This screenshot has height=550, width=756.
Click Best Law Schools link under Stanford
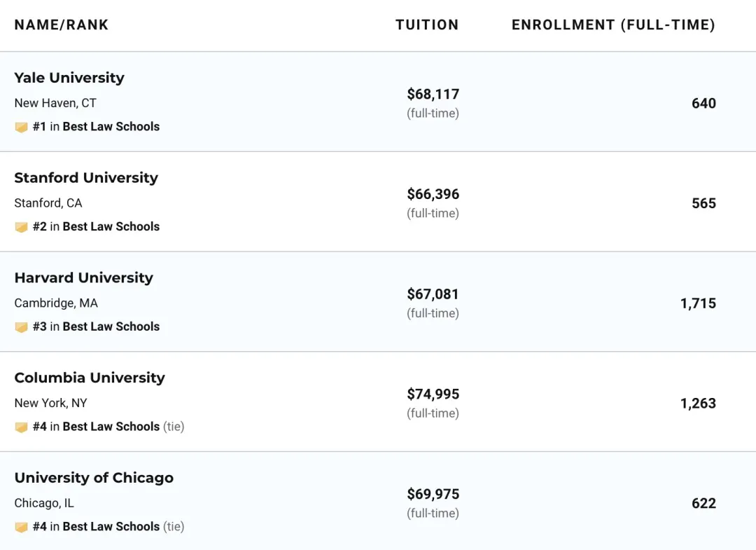(111, 227)
